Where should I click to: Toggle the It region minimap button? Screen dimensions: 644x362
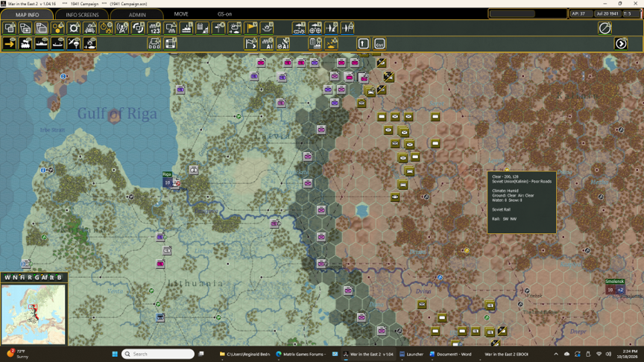point(51,277)
